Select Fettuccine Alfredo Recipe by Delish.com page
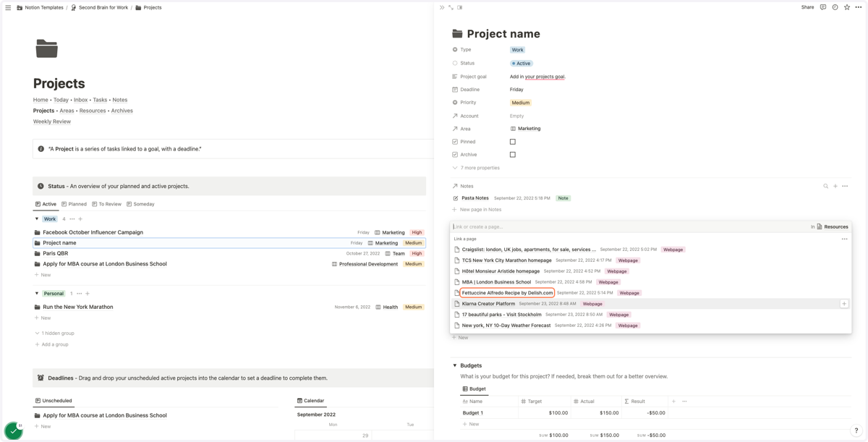This screenshot has height=442, width=868. pos(507,293)
